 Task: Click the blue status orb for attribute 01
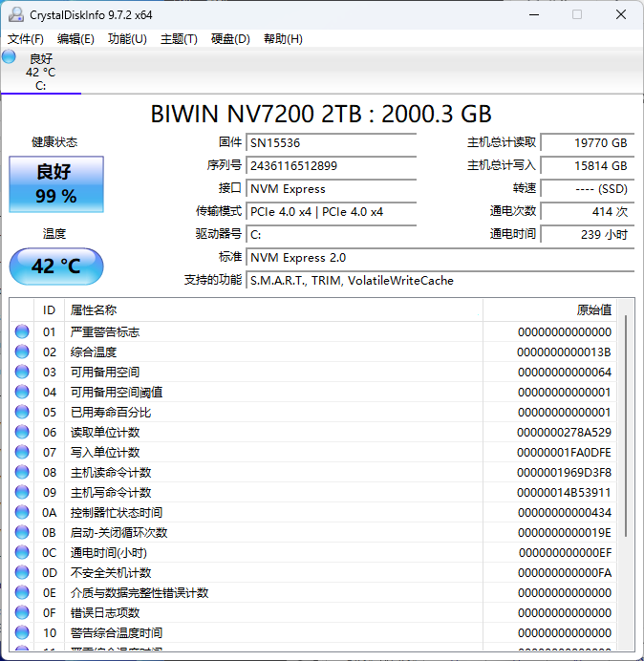pos(22,331)
